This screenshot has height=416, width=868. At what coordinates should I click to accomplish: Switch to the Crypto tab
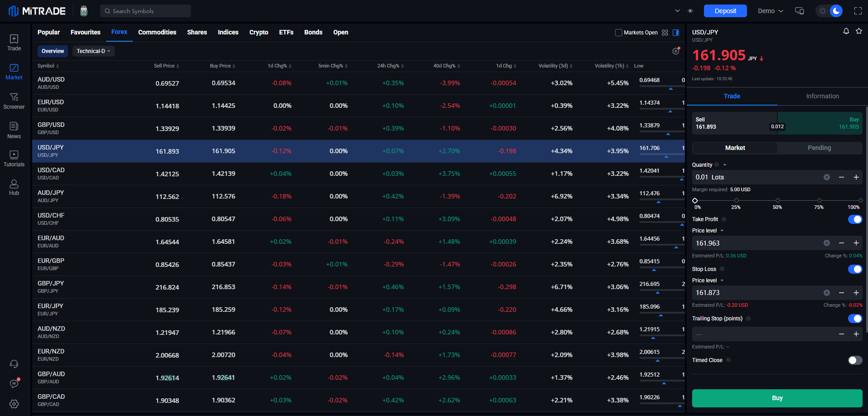(259, 32)
